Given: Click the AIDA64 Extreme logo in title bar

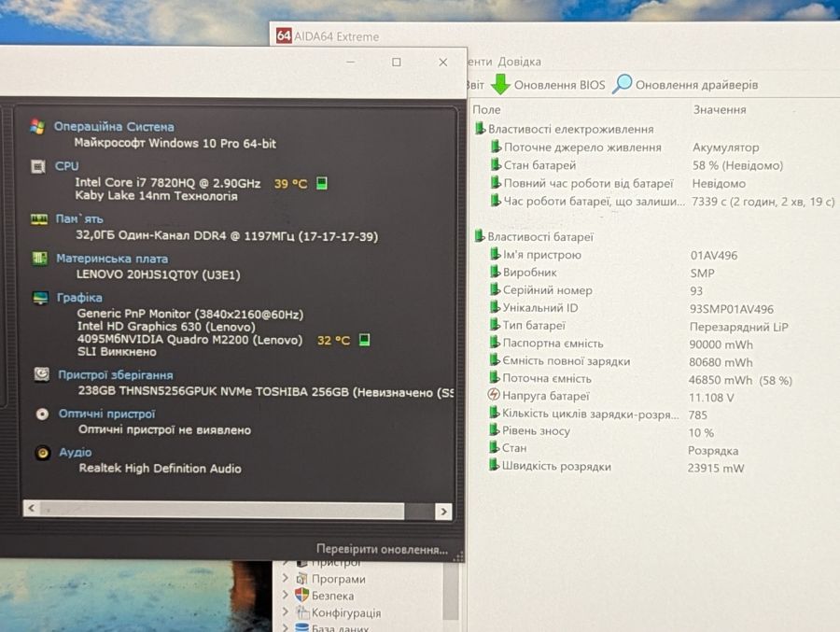Looking at the screenshot, I should pyautogui.click(x=284, y=35).
